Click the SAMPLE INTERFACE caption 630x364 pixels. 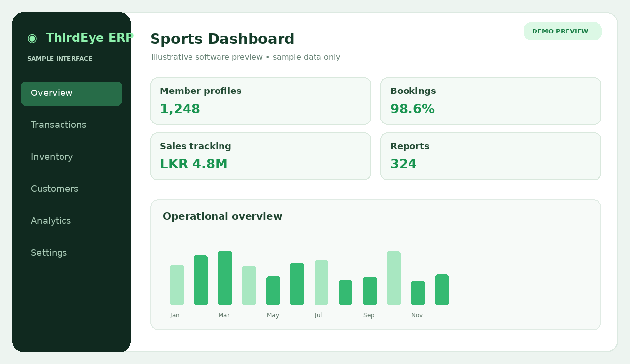(x=60, y=59)
